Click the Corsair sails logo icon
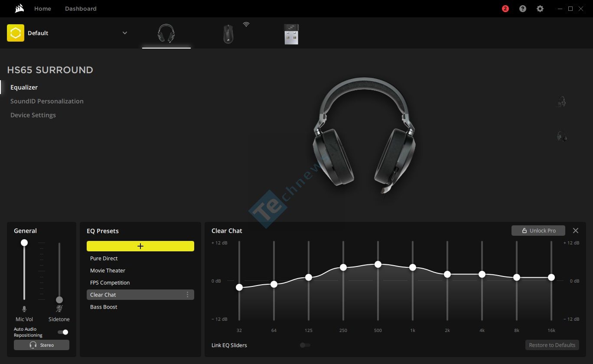The width and height of the screenshot is (593, 364). (19, 9)
